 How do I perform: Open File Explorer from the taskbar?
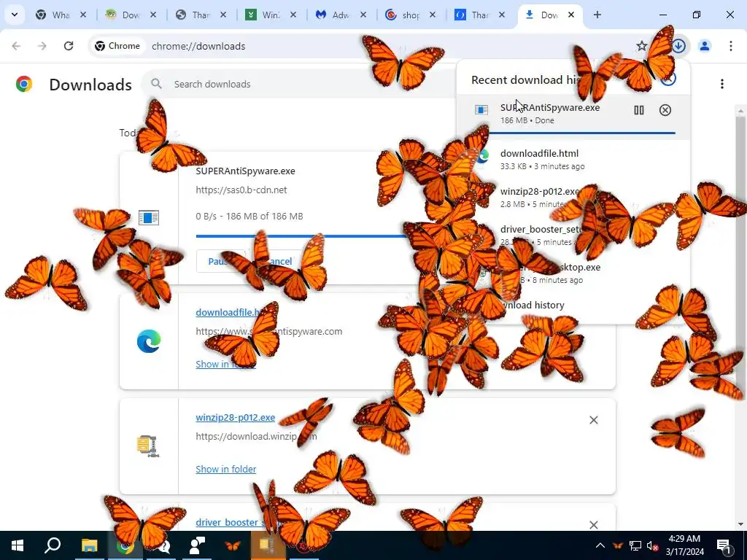(89, 545)
